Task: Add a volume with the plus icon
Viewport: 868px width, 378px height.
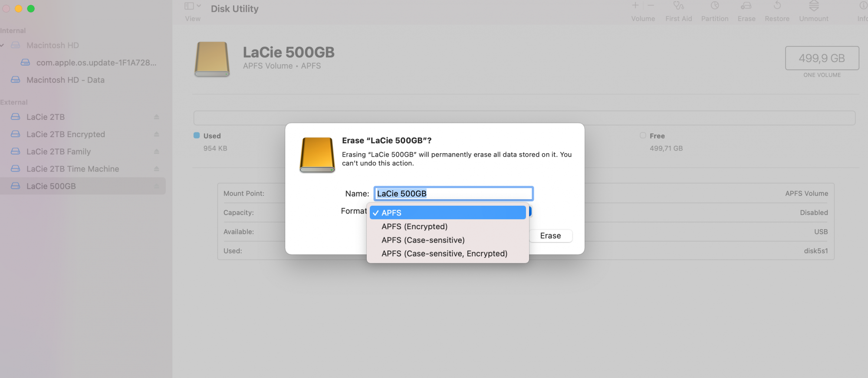Action: pos(635,6)
